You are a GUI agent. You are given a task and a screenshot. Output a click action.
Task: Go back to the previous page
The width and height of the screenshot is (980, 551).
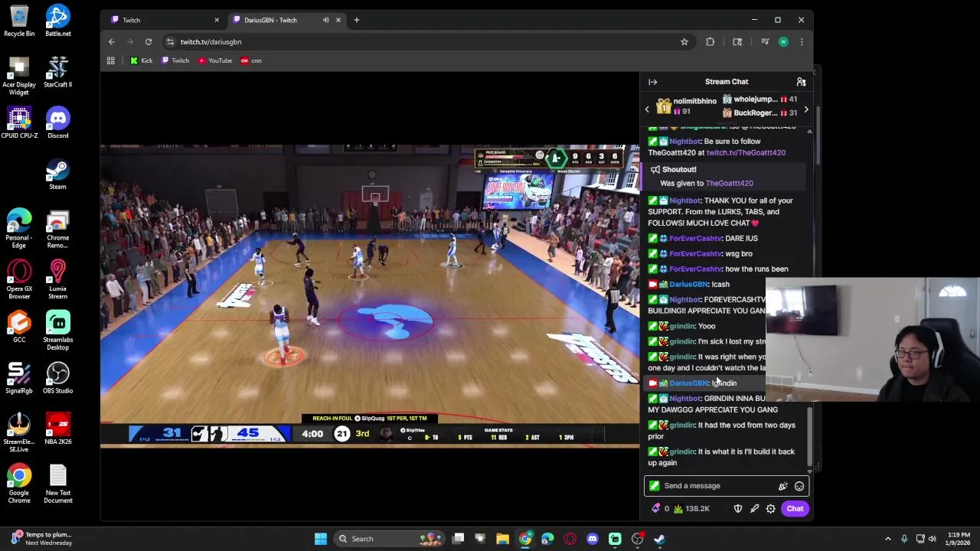click(x=112, y=42)
